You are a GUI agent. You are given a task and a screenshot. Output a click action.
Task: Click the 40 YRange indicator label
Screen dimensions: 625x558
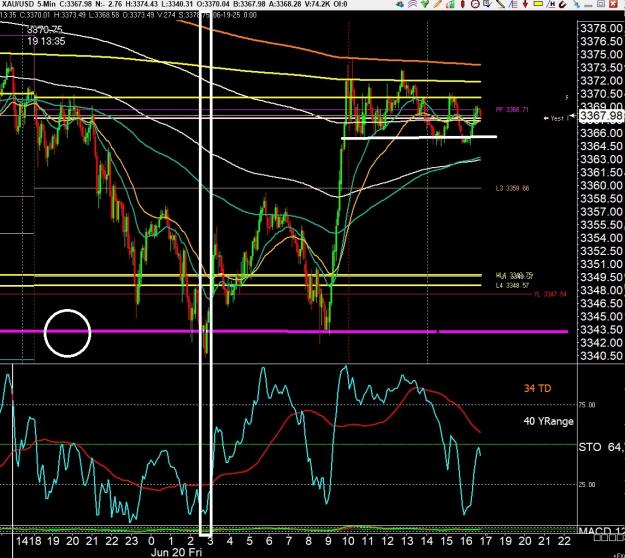(x=548, y=421)
